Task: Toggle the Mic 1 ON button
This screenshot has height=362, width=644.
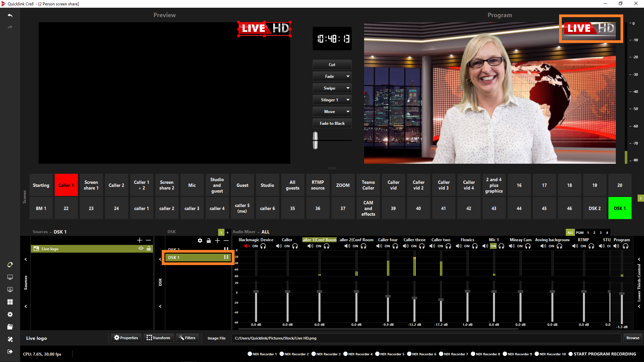Action: click(493, 246)
